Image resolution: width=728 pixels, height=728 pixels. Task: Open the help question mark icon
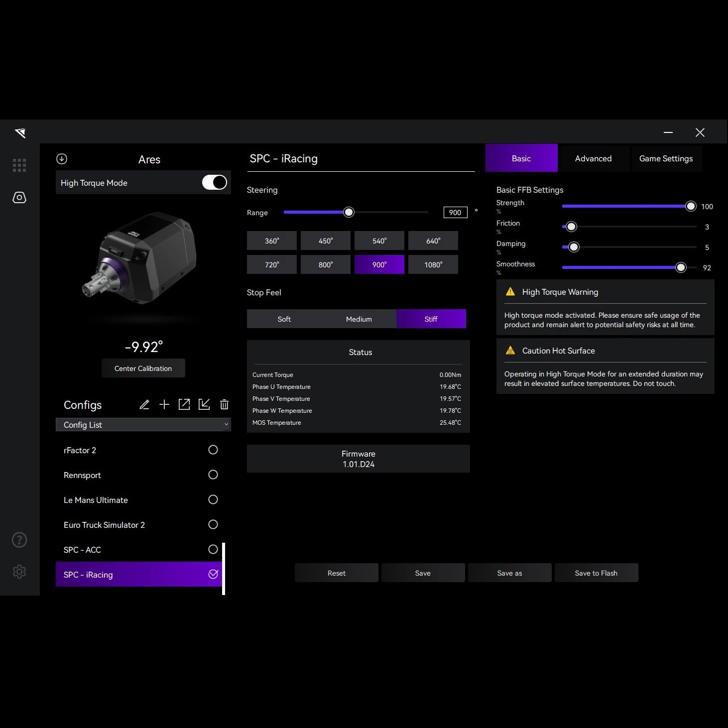19,540
